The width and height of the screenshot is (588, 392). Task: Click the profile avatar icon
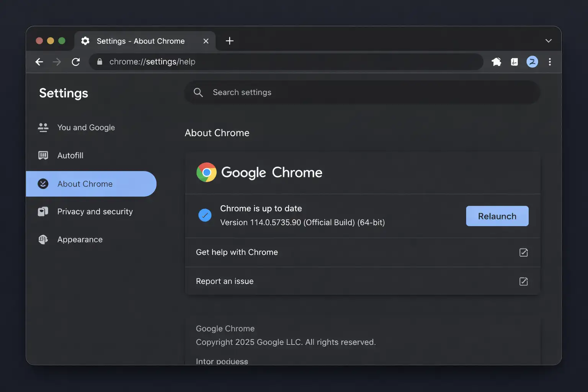tap(532, 62)
